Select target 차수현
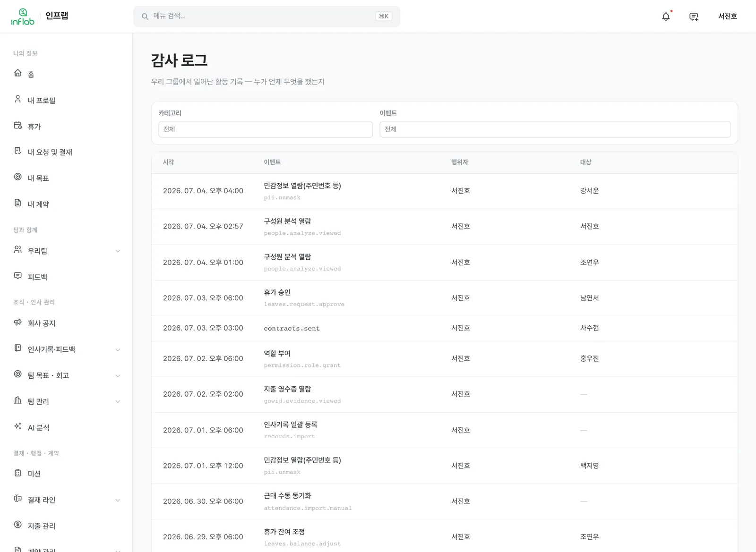 [x=590, y=328]
